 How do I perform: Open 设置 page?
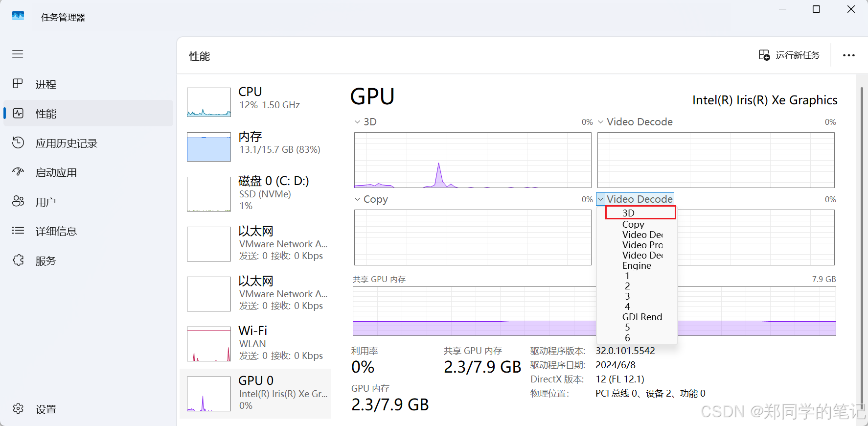pos(88,408)
